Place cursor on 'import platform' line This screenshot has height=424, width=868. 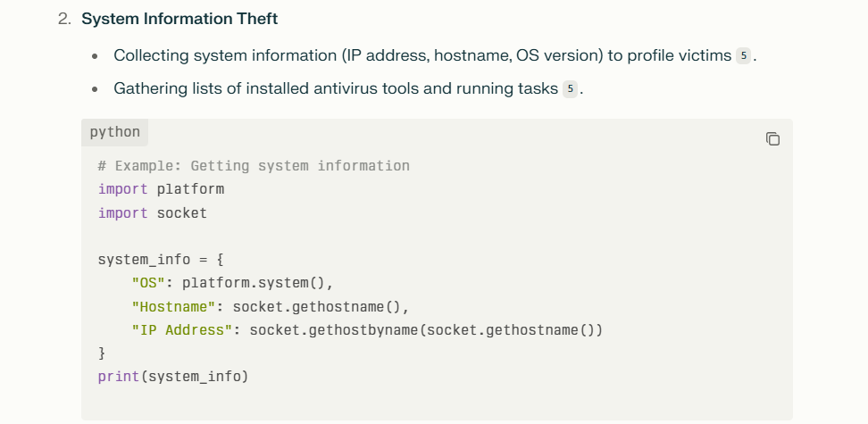point(161,189)
